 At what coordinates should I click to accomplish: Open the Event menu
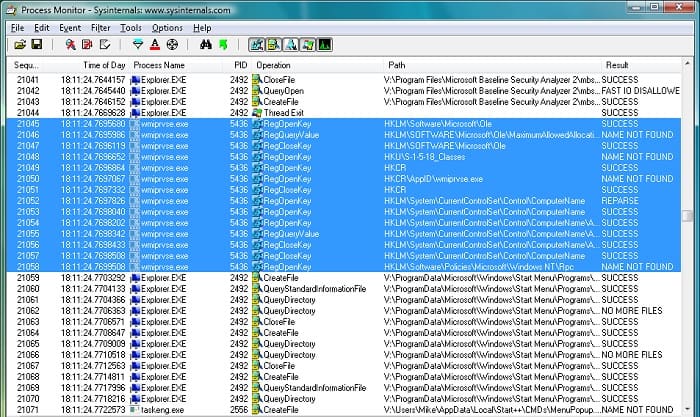70,28
